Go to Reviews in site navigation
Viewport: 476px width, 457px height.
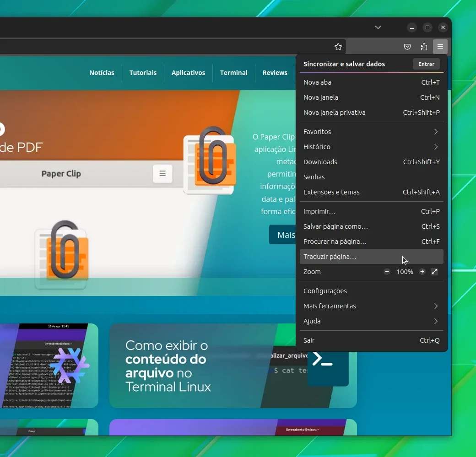[x=275, y=73]
